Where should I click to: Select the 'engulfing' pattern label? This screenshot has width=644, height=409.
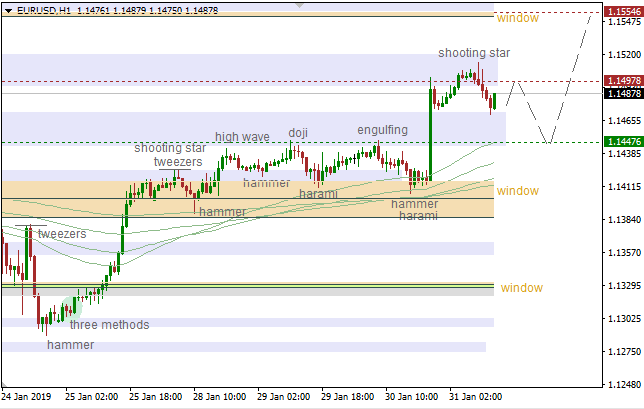click(383, 130)
